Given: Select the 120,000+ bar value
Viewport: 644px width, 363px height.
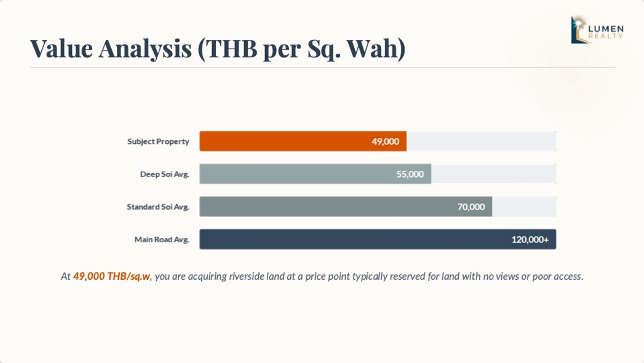Looking at the screenshot, I should [530, 239].
